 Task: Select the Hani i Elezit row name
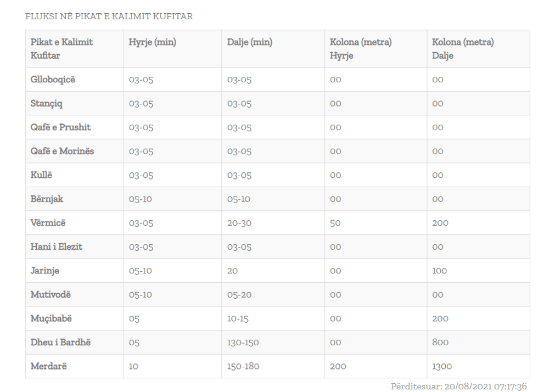click(57, 247)
